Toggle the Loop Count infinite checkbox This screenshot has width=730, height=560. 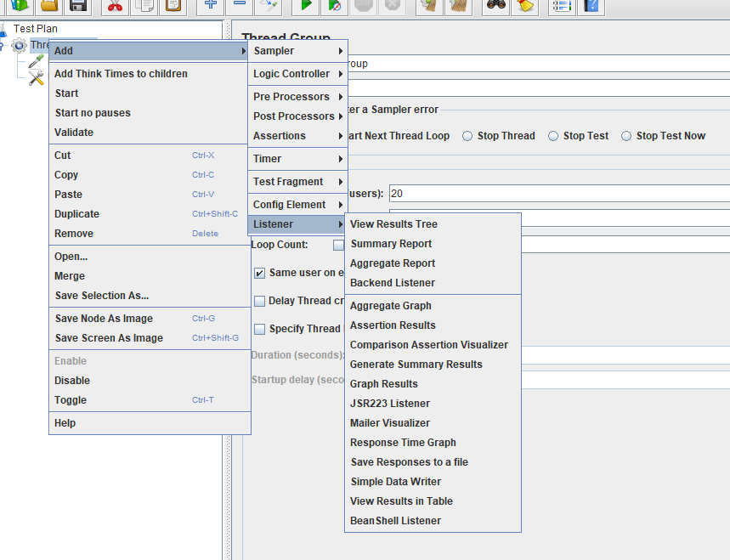pos(338,246)
